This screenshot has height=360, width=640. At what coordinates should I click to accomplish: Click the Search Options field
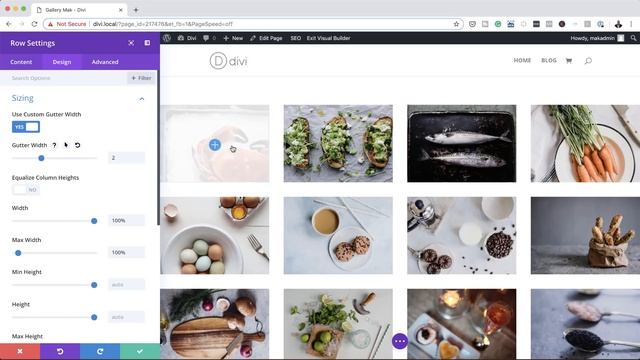(65, 78)
